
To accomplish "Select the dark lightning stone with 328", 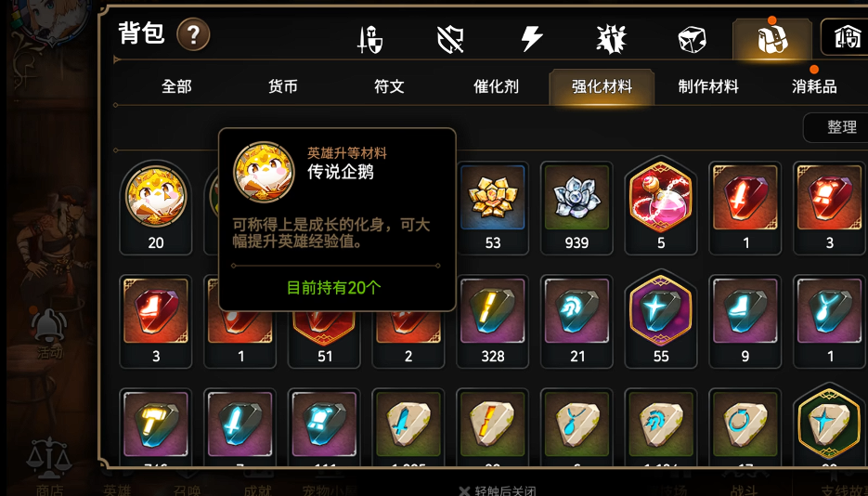I will (492, 321).
